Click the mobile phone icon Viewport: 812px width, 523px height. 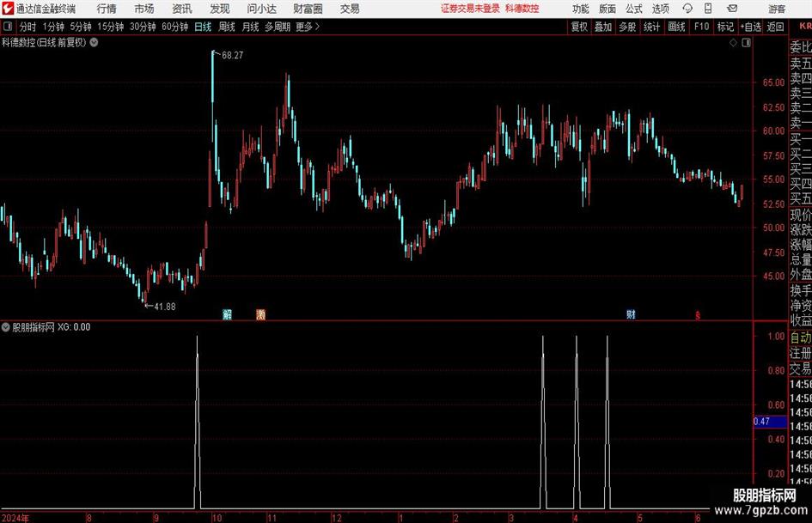click(708, 9)
